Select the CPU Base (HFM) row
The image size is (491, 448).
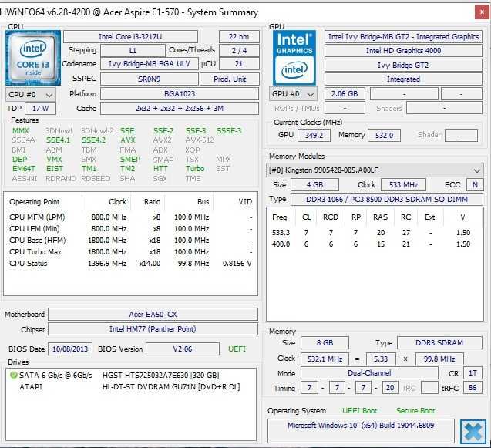[x=130, y=241]
